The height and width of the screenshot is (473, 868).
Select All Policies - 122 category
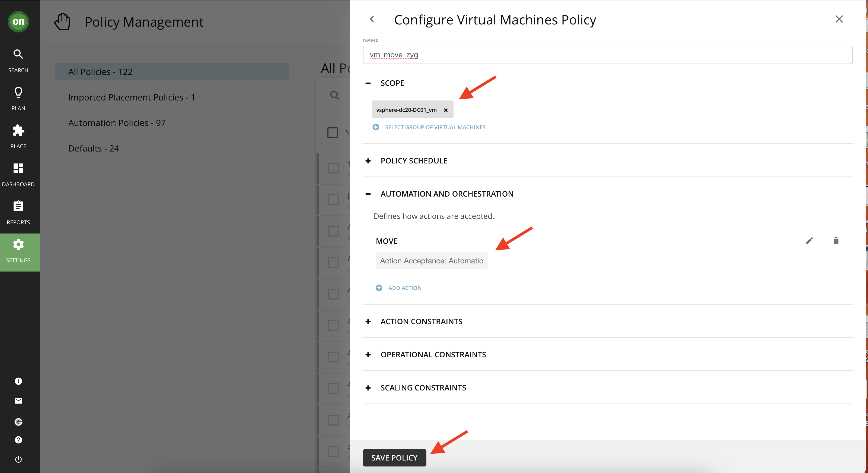pyautogui.click(x=172, y=71)
